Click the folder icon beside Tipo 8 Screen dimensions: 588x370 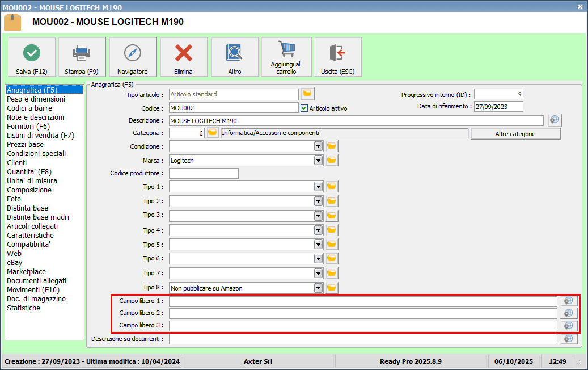332,288
